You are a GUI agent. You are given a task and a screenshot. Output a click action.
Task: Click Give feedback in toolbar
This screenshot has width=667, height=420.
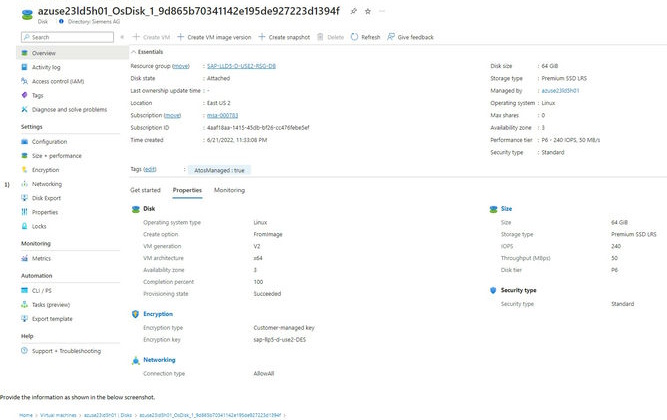[x=410, y=37]
